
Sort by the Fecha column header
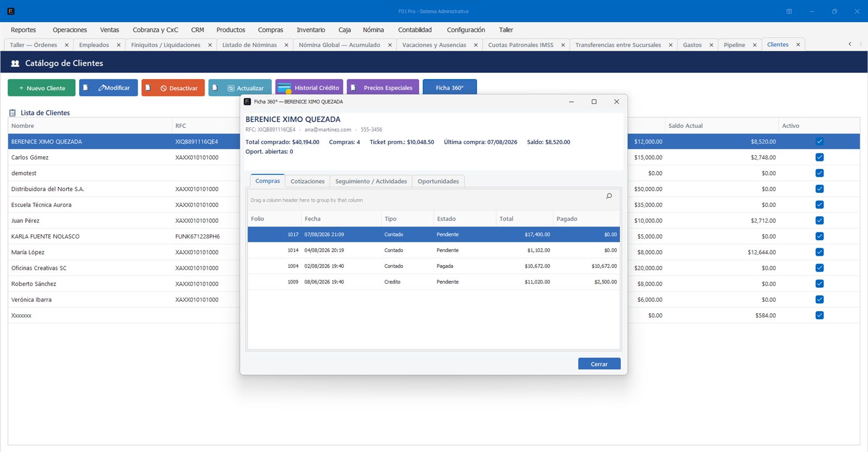pos(341,219)
